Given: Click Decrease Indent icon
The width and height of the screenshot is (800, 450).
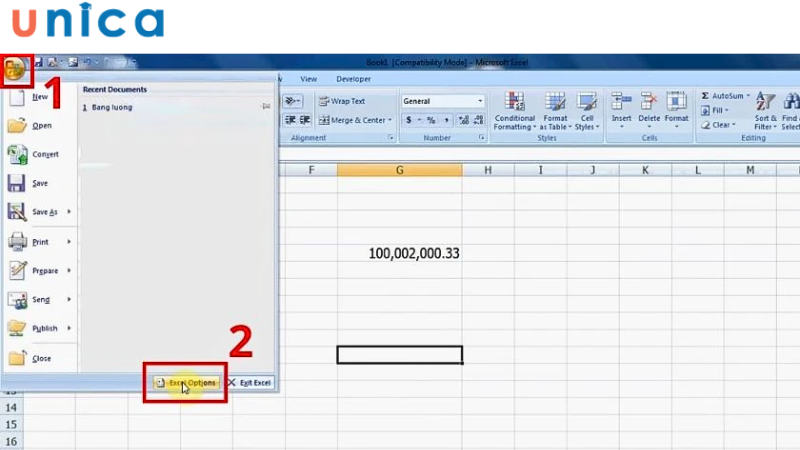Looking at the screenshot, I should [290, 120].
